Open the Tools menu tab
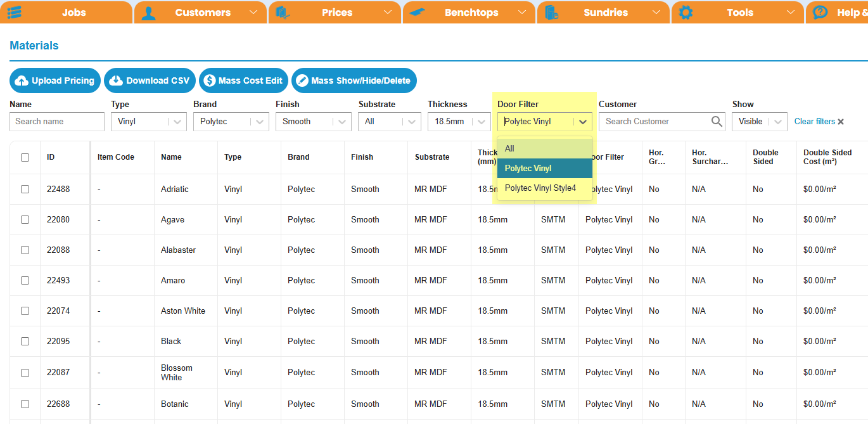This screenshot has width=868, height=424. (x=737, y=12)
